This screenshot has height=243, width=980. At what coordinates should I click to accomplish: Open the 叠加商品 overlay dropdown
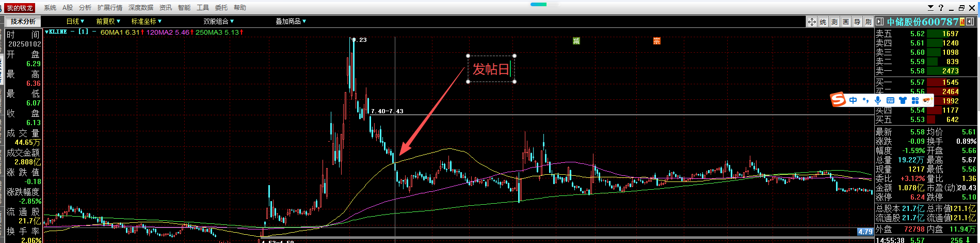click(291, 21)
